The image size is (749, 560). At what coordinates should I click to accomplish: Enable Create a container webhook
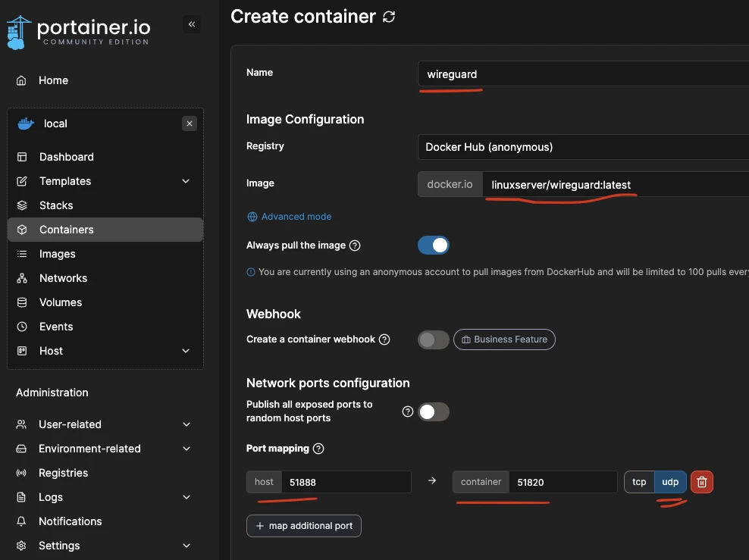pyautogui.click(x=433, y=339)
